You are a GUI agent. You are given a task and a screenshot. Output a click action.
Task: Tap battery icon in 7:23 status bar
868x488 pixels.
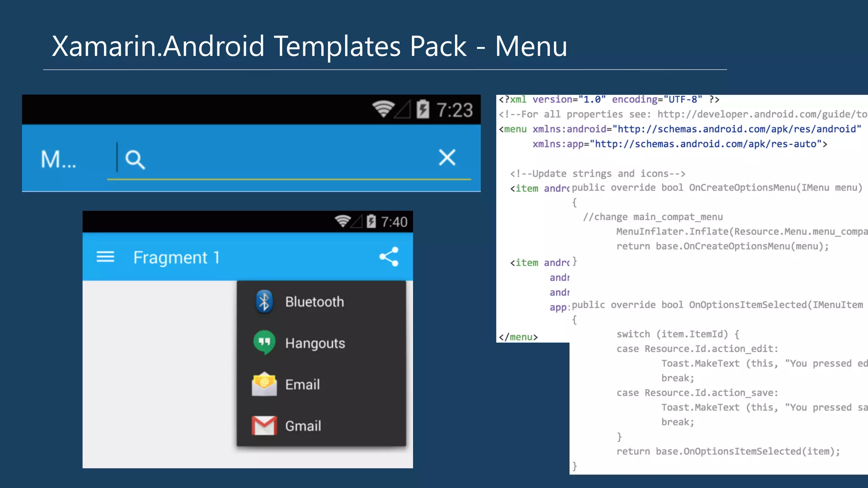pyautogui.click(x=423, y=109)
